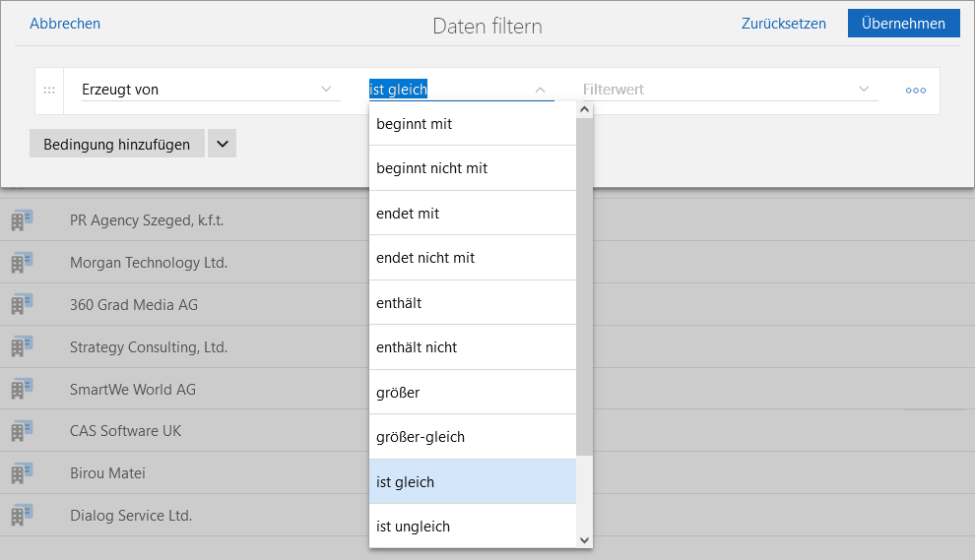Click the scroll-down arrow of the operator list
Viewport: 975px width, 560px height.
click(x=584, y=539)
